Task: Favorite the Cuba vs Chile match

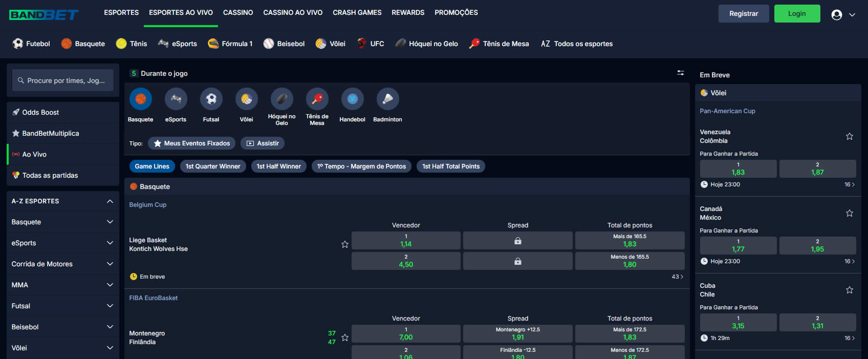Action: (x=850, y=290)
